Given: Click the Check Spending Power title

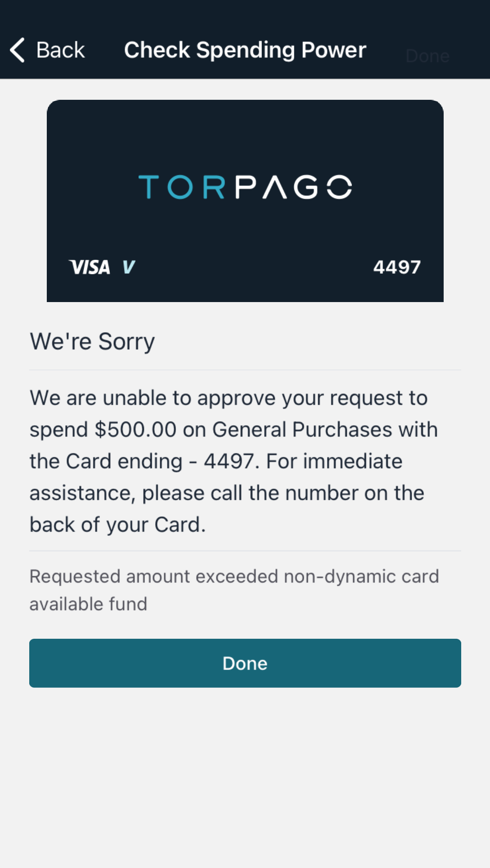Looking at the screenshot, I should point(245,50).
